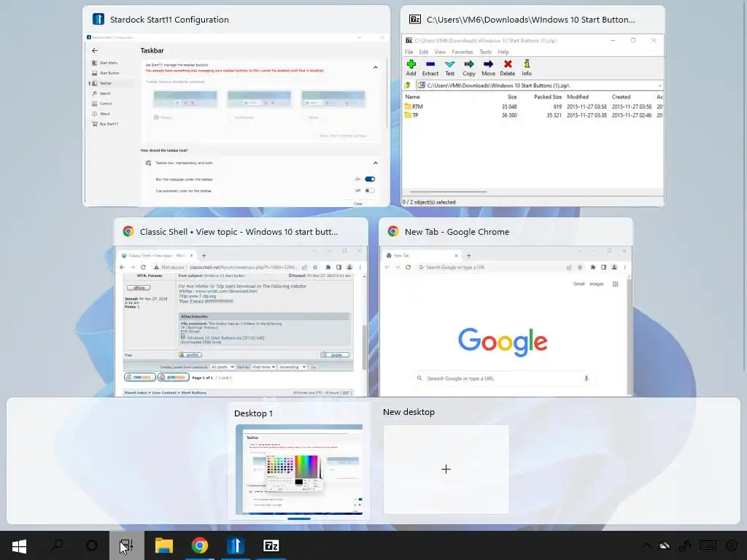Click the extensions puzzle icon in Classic Shell window
The width and height of the screenshot is (747, 560).
pyautogui.click(x=328, y=267)
